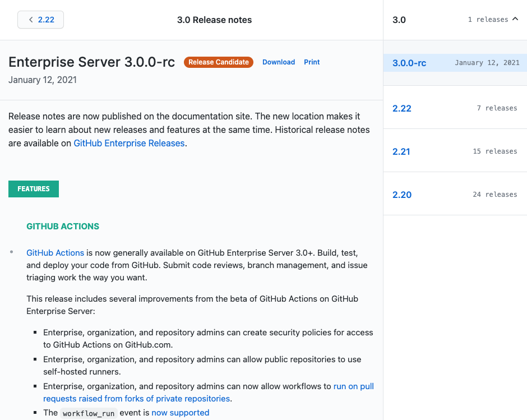The image size is (527, 420).
Task: Open the 'now supported' link
Action: coord(180,413)
